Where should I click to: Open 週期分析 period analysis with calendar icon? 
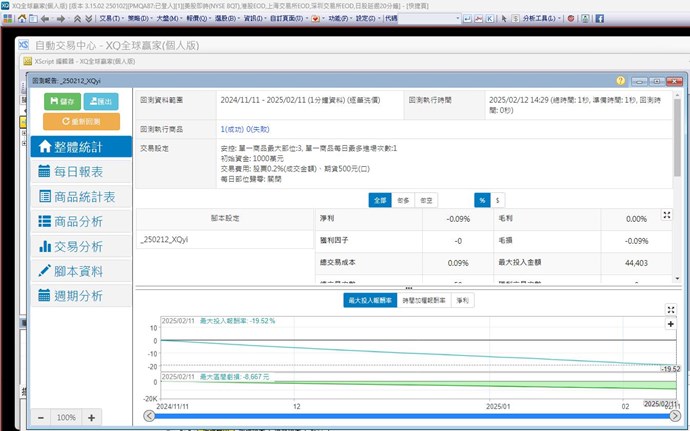coord(81,296)
